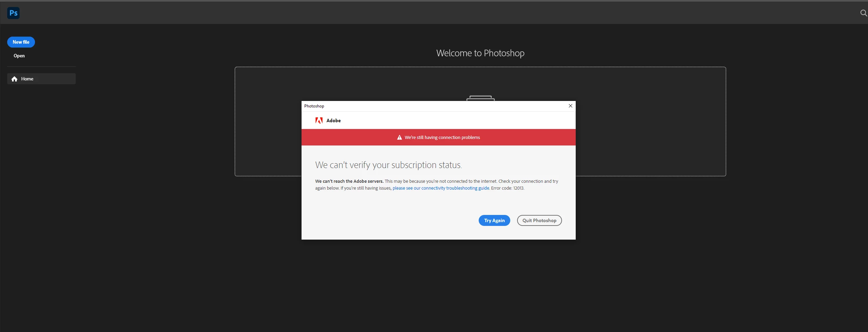
Task: Click the Adobe logo in dialog
Action: (319, 120)
